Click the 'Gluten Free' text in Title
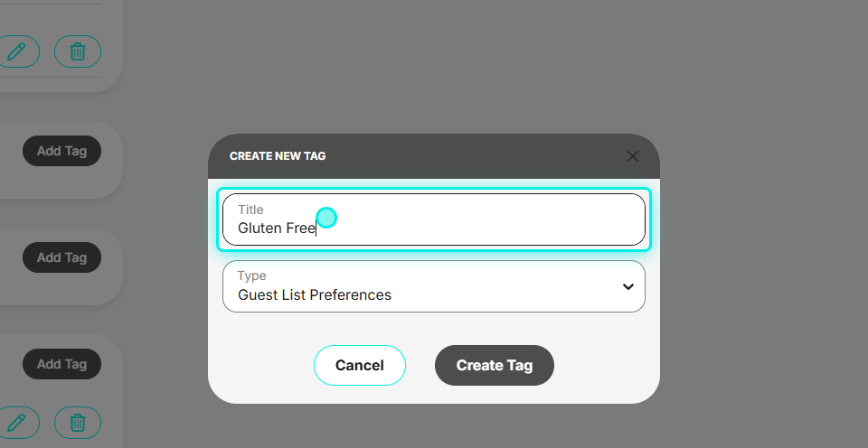The image size is (868, 448). (277, 228)
